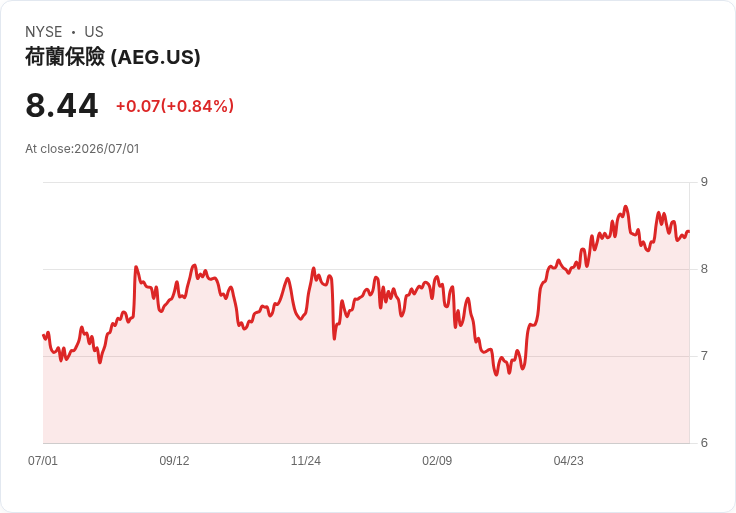
Task: Click the 8 label on the price axis
Action: tap(704, 269)
